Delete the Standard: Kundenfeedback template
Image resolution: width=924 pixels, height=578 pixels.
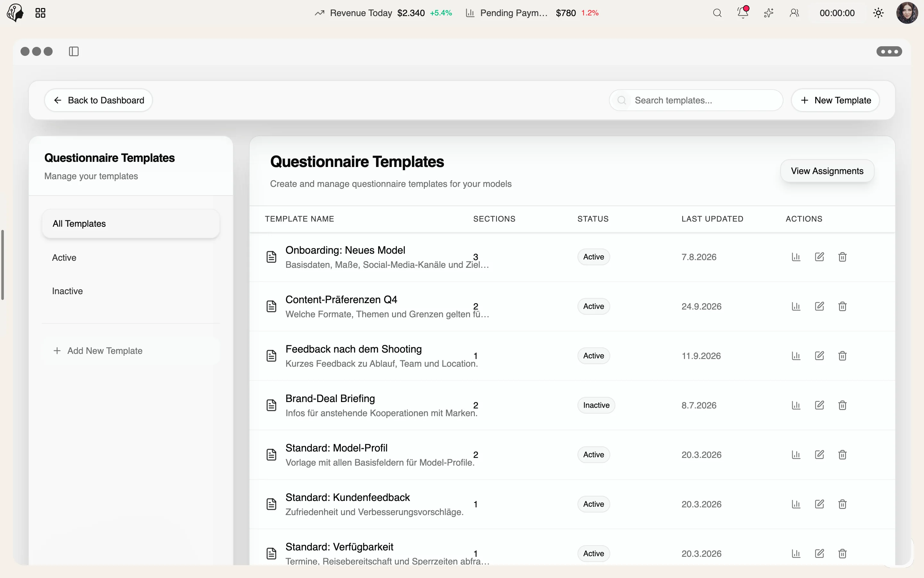(x=842, y=504)
